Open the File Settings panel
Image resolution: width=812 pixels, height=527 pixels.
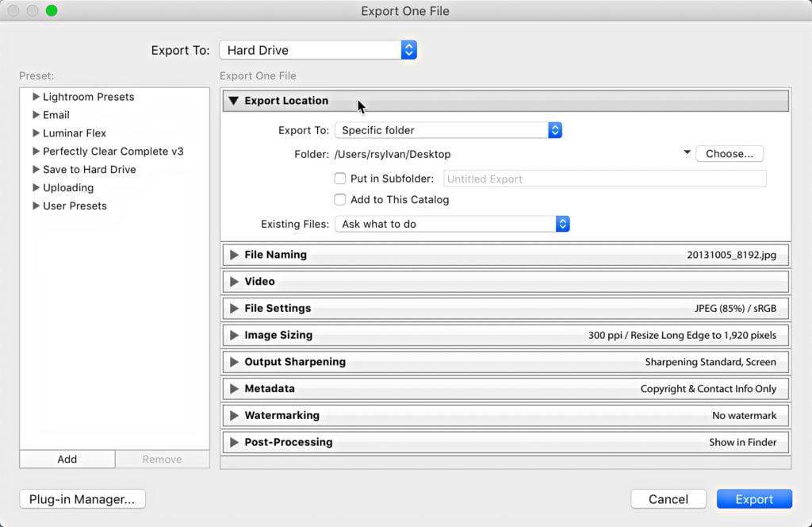pyautogui.click(x=234, y=309)
